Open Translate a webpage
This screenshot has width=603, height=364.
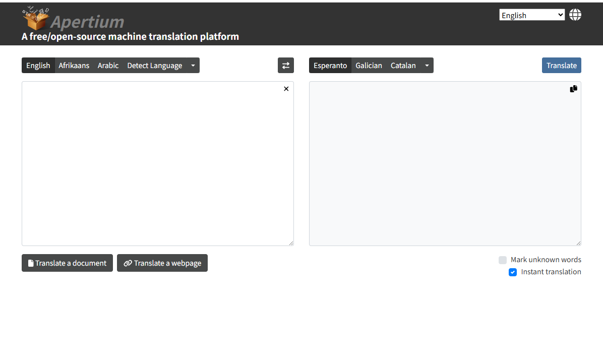[x=162, y=263]
